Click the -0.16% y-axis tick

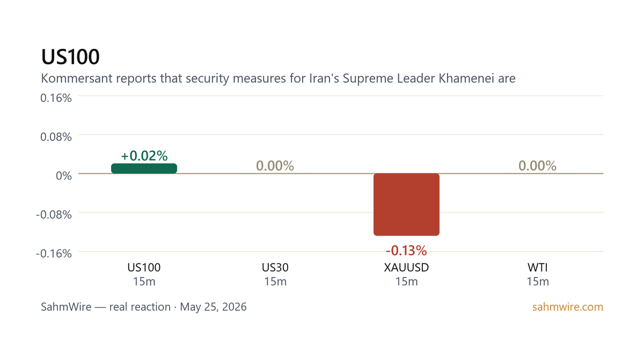(54, 253)
